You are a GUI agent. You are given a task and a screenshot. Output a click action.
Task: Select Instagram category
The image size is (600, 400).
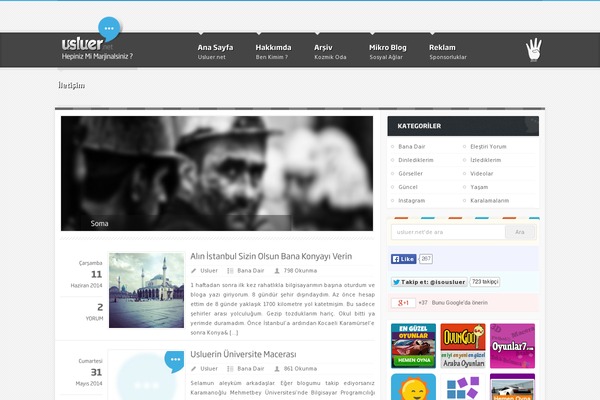coord(412,201)
